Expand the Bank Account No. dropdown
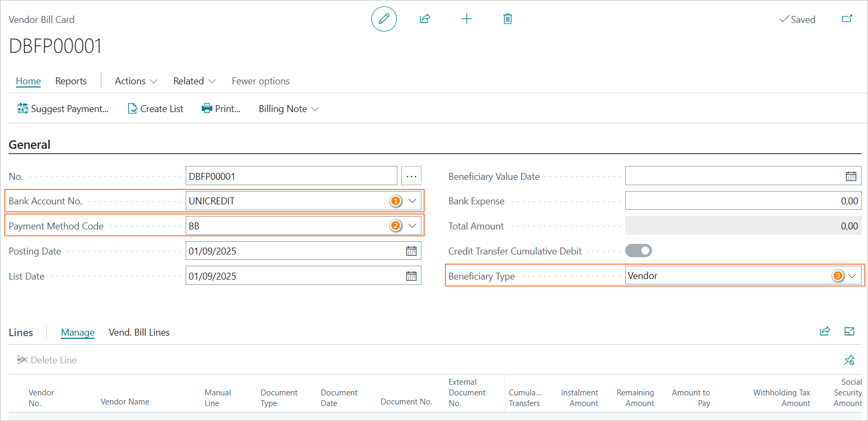 coord(412,201)
